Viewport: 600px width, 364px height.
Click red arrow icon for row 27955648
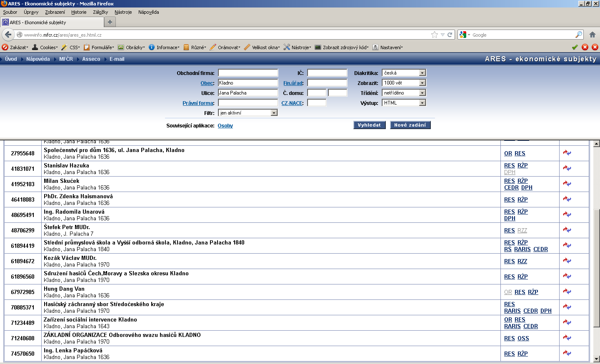567,153
